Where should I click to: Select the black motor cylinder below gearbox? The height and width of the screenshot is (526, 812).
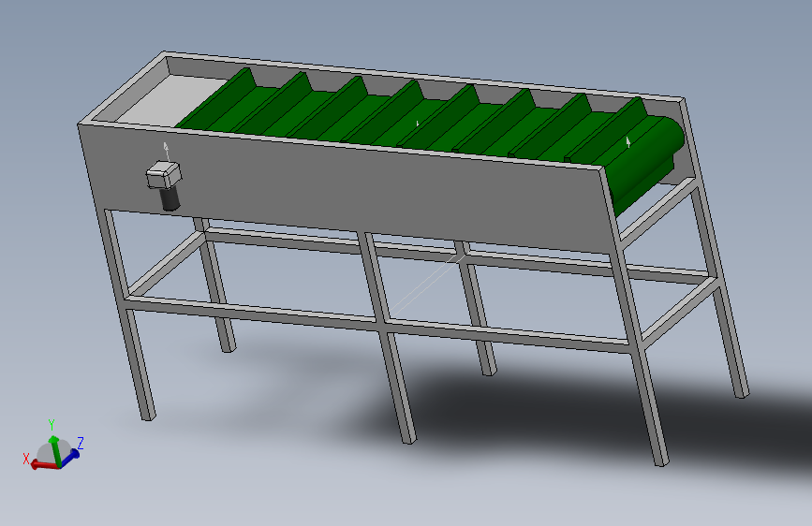(x=170, y=199)
